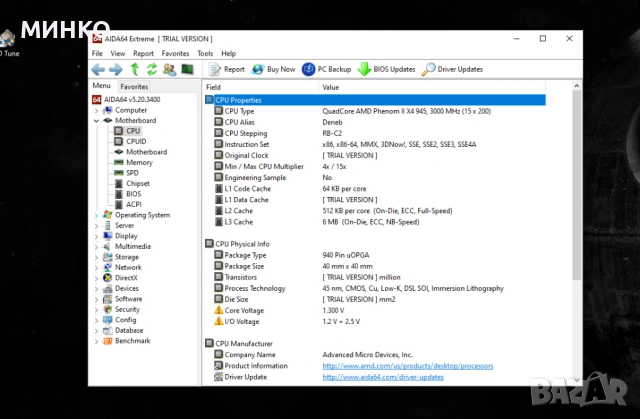Go up one level with green arrow
The width and height of the screenshot is (640, 419).
pos(135,69)
